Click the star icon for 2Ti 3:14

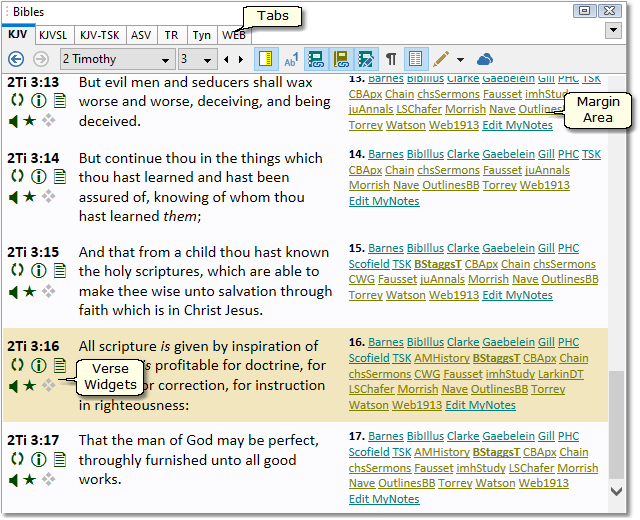30,197
